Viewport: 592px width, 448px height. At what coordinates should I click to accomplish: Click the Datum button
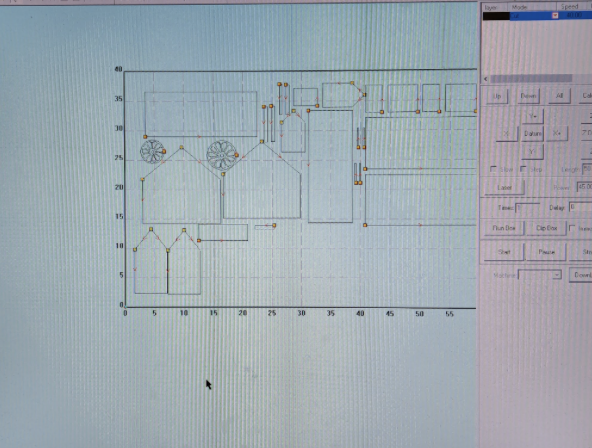point(532,134)
